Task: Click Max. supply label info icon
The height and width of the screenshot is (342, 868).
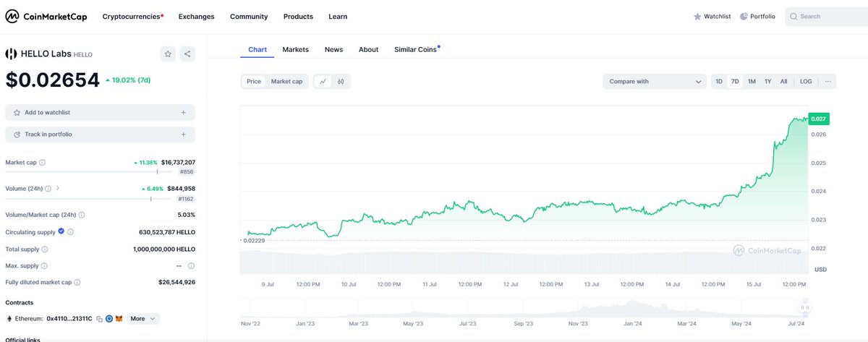Action: coord(46,265)
